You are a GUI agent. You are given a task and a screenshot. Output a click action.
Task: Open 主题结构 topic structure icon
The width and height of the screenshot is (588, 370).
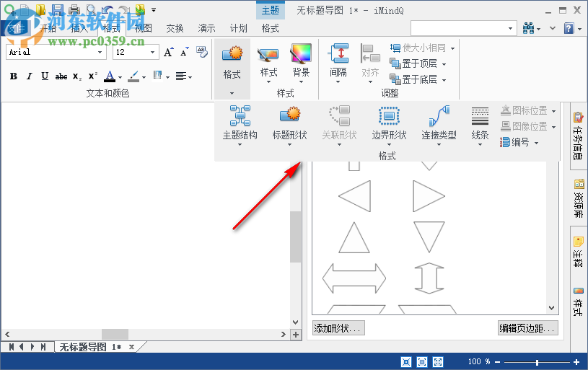(240, 115)
